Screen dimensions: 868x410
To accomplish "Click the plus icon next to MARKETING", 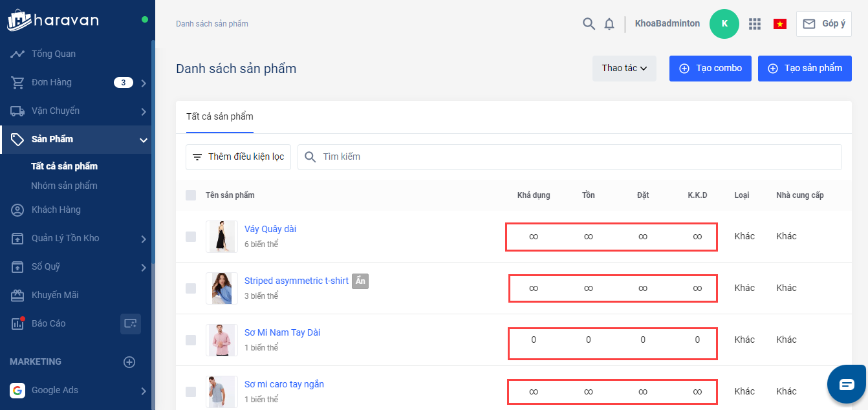I will click(129, 362).
